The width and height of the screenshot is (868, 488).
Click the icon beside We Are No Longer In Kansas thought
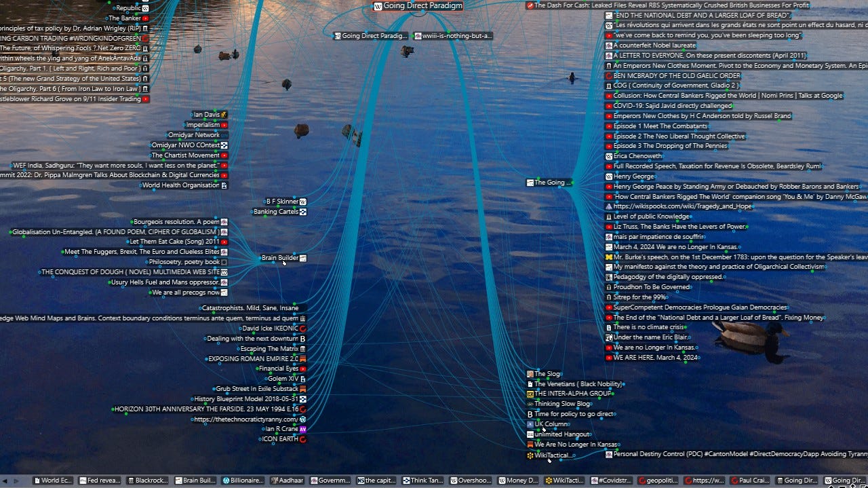coord(530,445)
